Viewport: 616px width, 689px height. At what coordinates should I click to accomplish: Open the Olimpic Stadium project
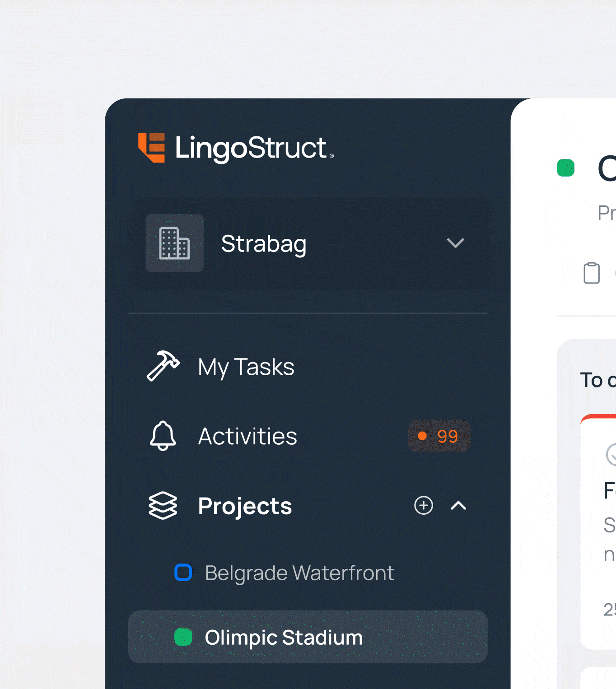[284, 638]
